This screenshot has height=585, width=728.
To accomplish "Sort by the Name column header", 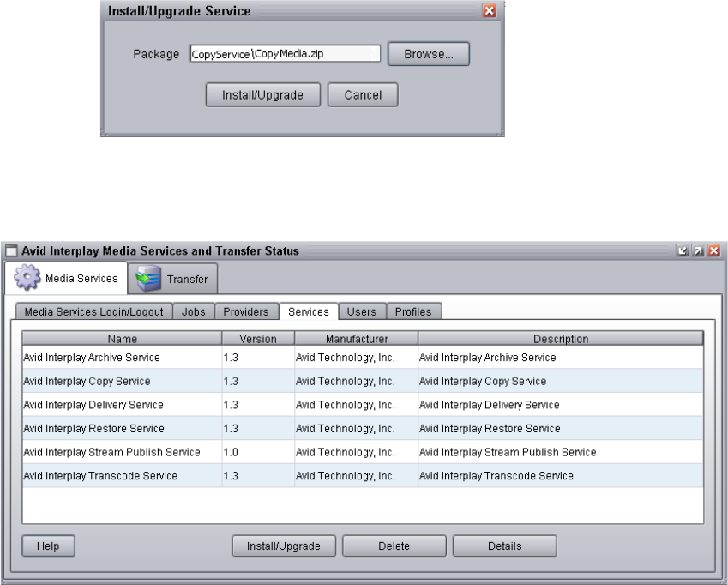I will click(122, 339).
